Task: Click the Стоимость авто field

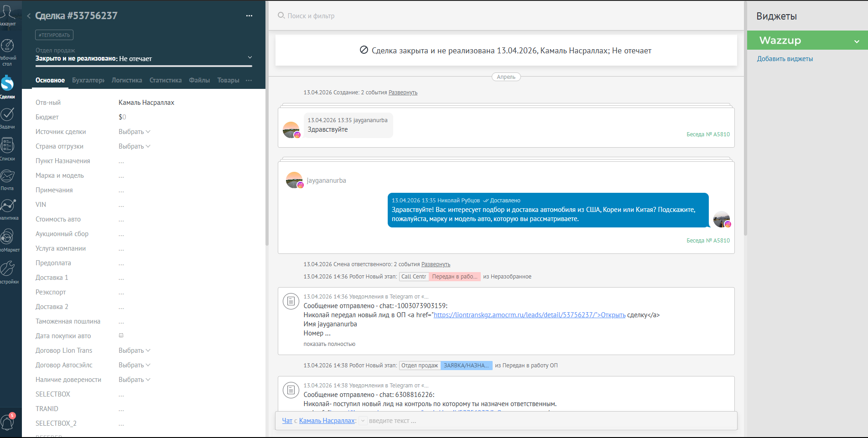Action: pos(121,220)
